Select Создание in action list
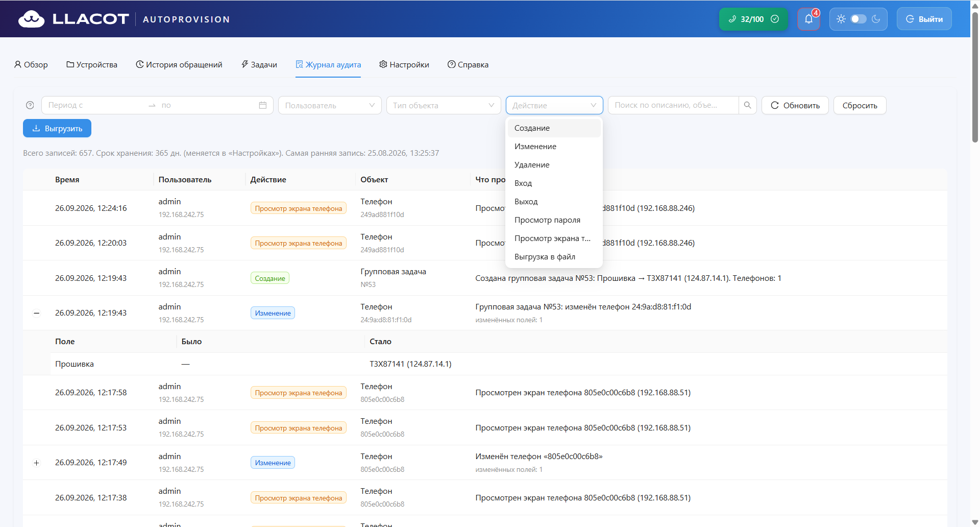 pos(554,128)
